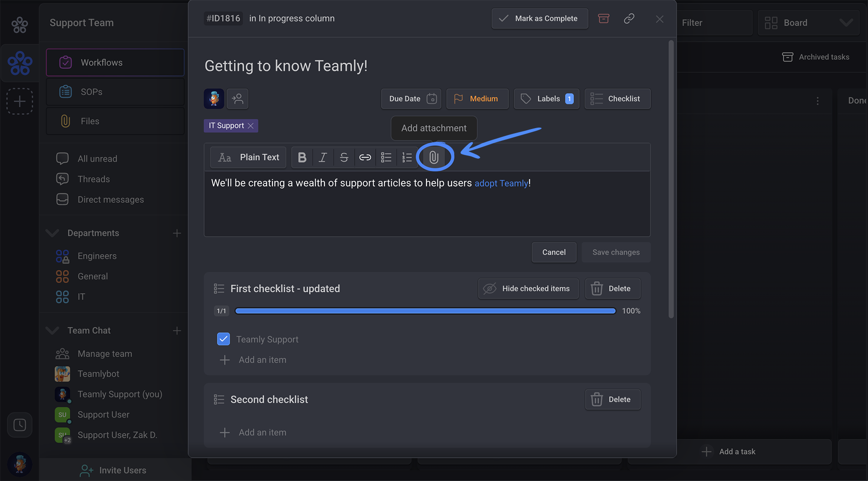Viewport: 868px width, 481px height.
Task: Click the attachment paperclip in editor toolbar
Action: 434,157
